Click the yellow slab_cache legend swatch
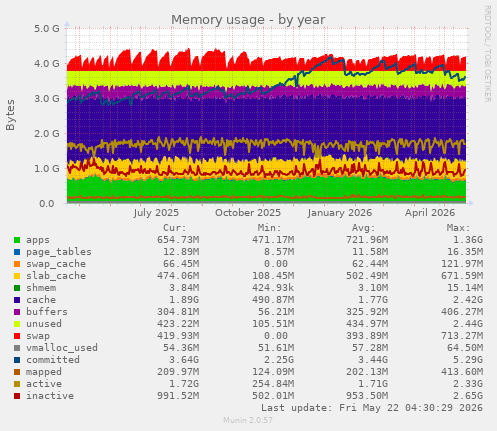 point(17,276)
